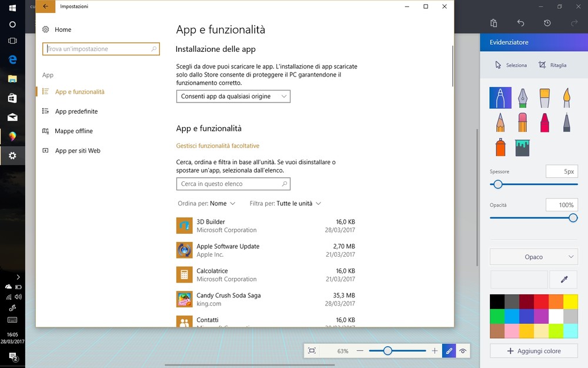Select the red Crayon tool

click(544, 122)
